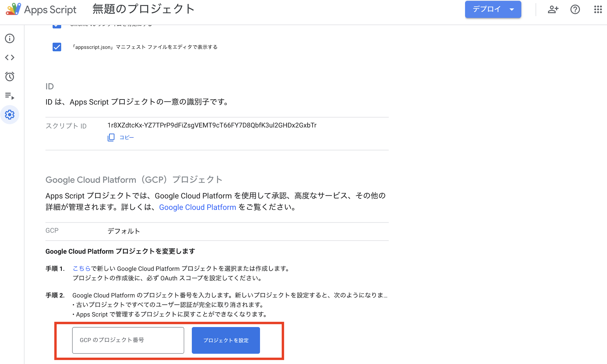Click the 無題のプロジェクト project title
Image resolution: width=607 pixels, height=364 pixels.
click(x=143, y=9)
